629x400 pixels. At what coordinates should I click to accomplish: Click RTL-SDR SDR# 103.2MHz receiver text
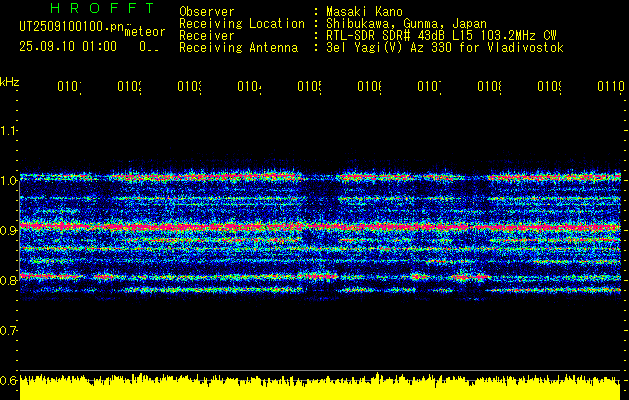pos(442,36)
